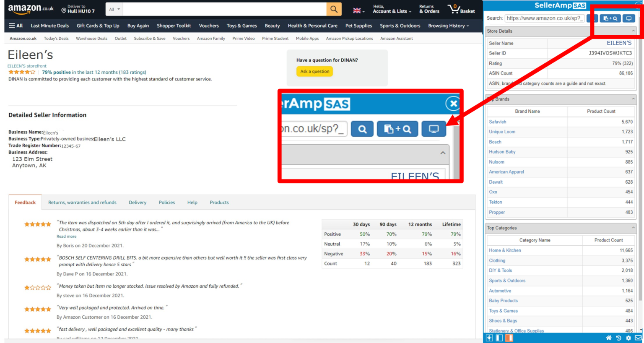
Task: Open the Bosch brand link
Action: tap(495, 142)
